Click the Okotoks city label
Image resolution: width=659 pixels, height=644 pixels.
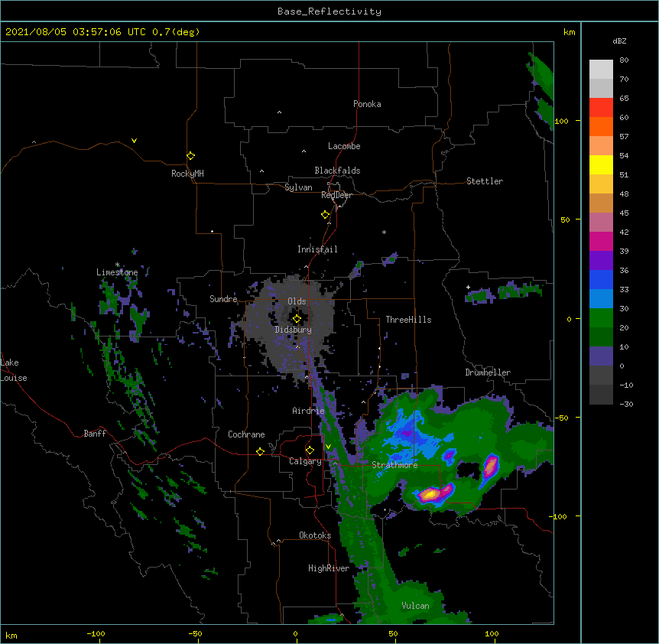pyautogui.click(x=315, y=535)
